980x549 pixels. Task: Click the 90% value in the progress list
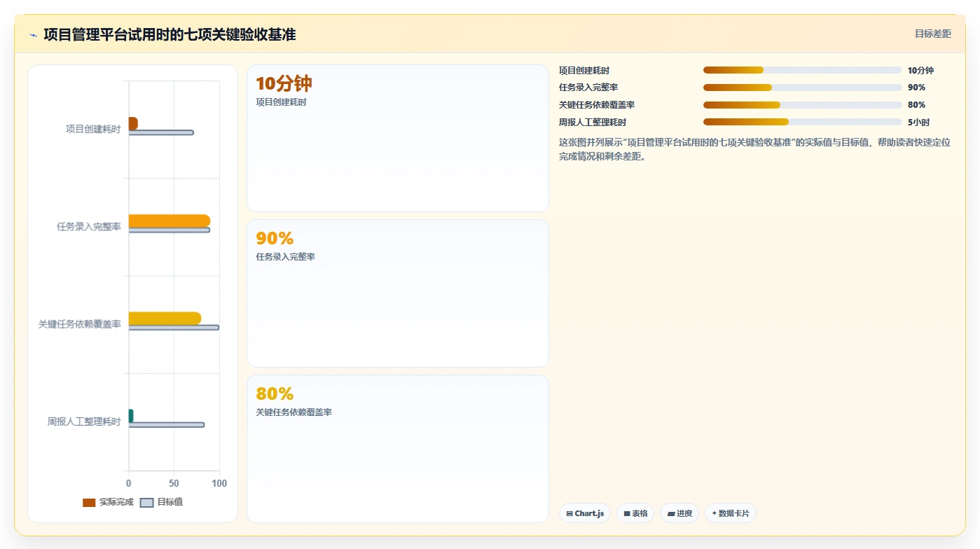(x=916, y=88)
